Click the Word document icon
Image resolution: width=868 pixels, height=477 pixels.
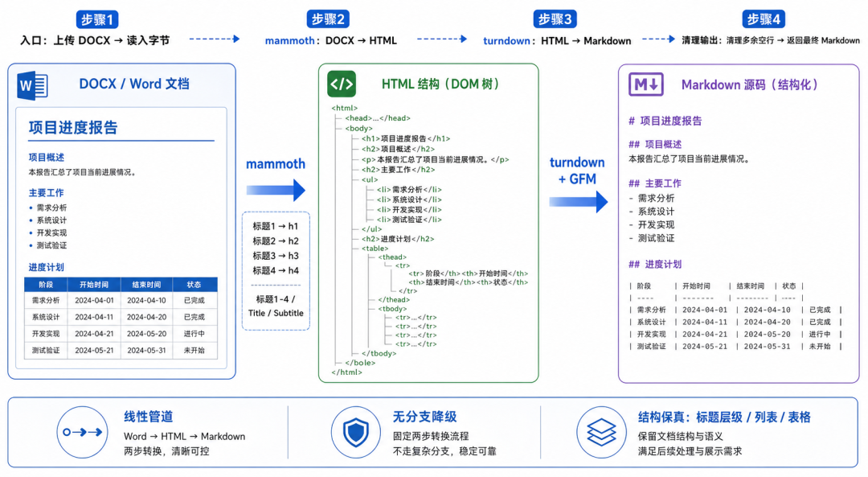[x=33, y=85]
